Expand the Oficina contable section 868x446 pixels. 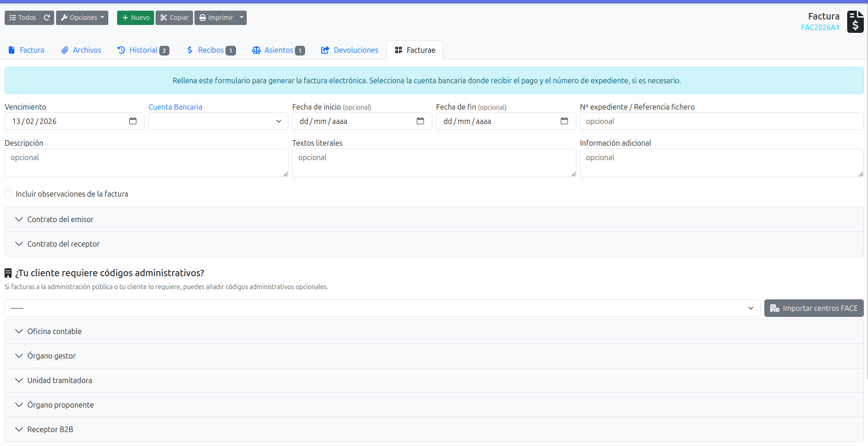(54, 331)
